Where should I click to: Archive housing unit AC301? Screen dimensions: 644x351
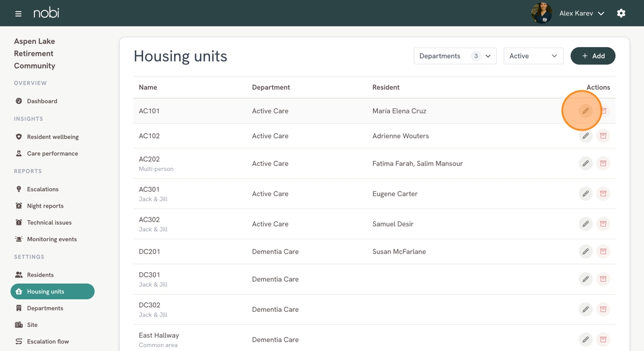pyautogui.click(x=603, y=193)
